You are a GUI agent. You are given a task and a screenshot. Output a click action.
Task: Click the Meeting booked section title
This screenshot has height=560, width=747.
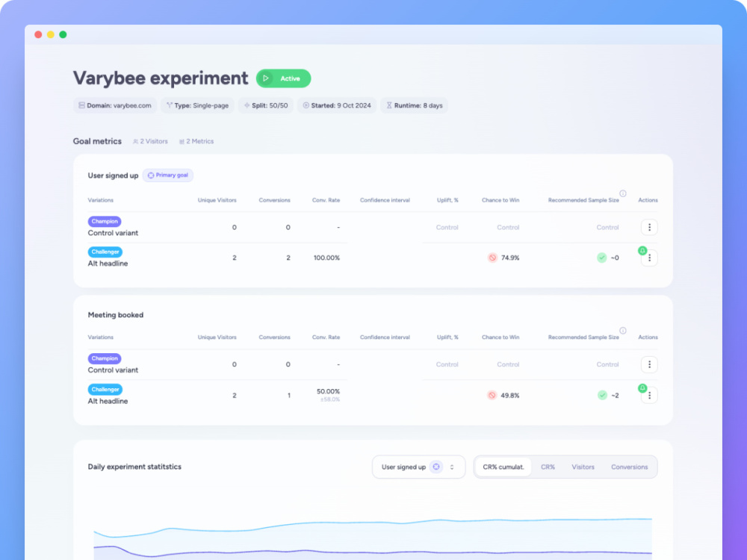(115, 315)
